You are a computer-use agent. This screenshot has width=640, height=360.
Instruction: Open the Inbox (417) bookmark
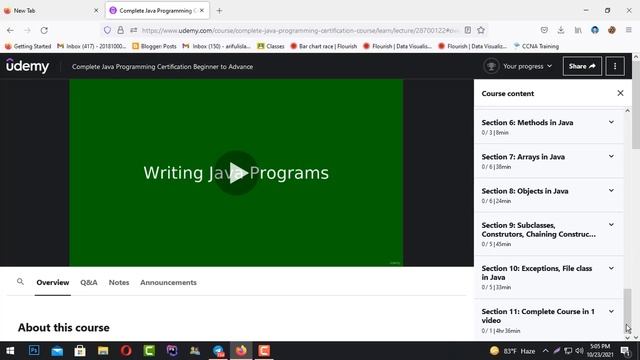(91, 46)
